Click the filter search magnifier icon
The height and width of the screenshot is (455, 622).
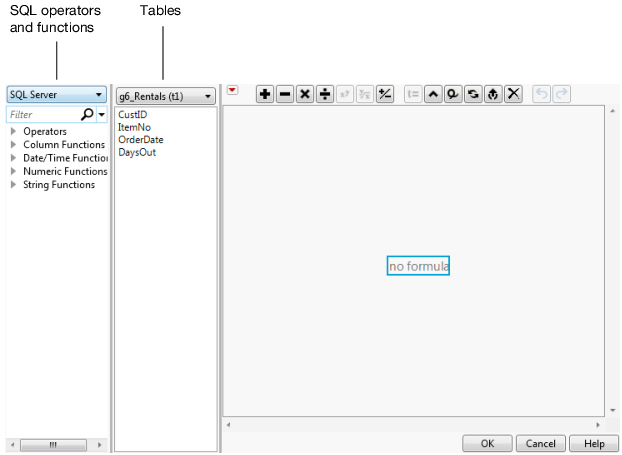(x=87, y=114)
